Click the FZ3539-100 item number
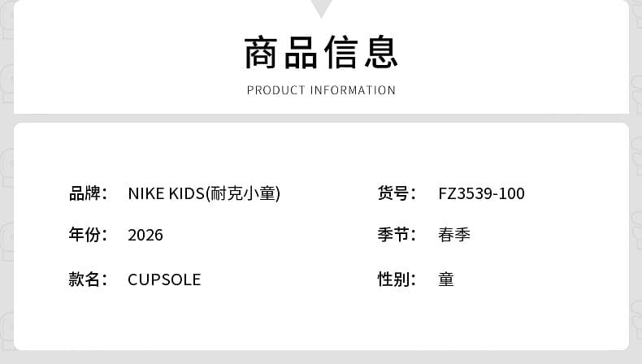642x364 pixels. (481, 193)
